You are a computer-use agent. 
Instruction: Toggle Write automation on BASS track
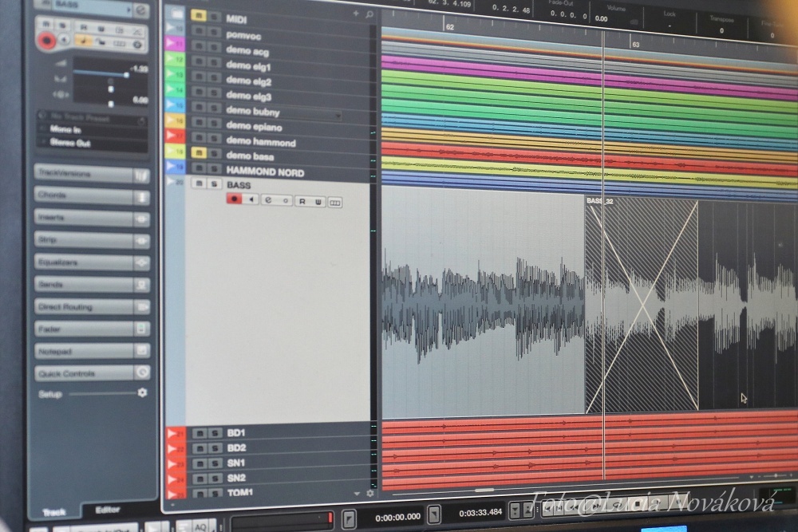318,202
